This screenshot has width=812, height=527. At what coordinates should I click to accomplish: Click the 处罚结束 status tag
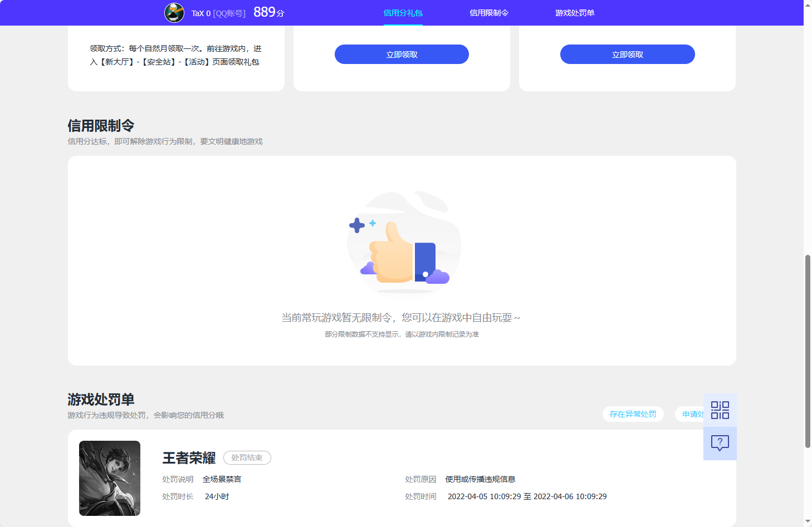pos(247,457)
